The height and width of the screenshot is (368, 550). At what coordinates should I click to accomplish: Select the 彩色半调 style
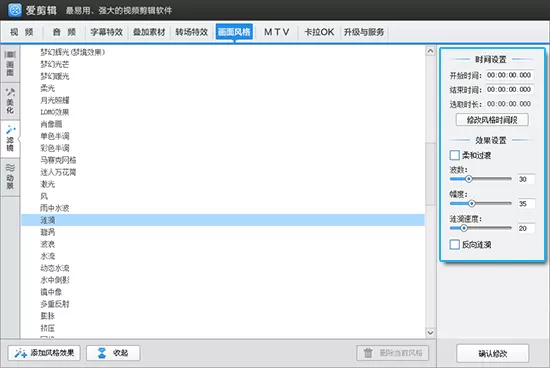coord(54,148)
